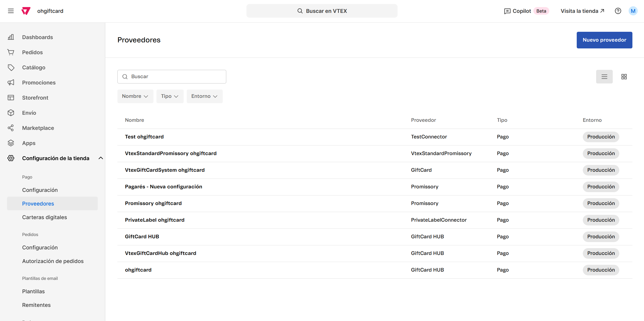Screen dimensions: 644x321
Task: Click the Marketplace share icon
Action: click(11, 128)
